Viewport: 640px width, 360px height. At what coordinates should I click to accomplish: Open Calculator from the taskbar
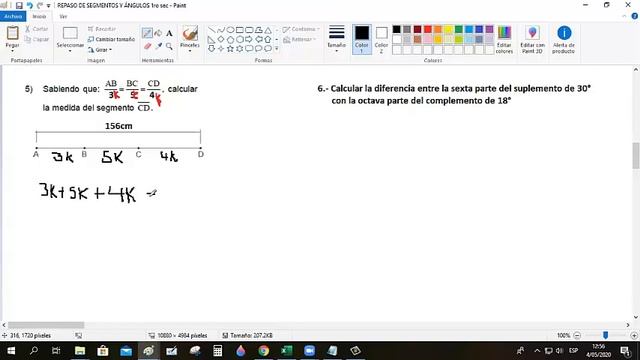[x=218, y=351]
